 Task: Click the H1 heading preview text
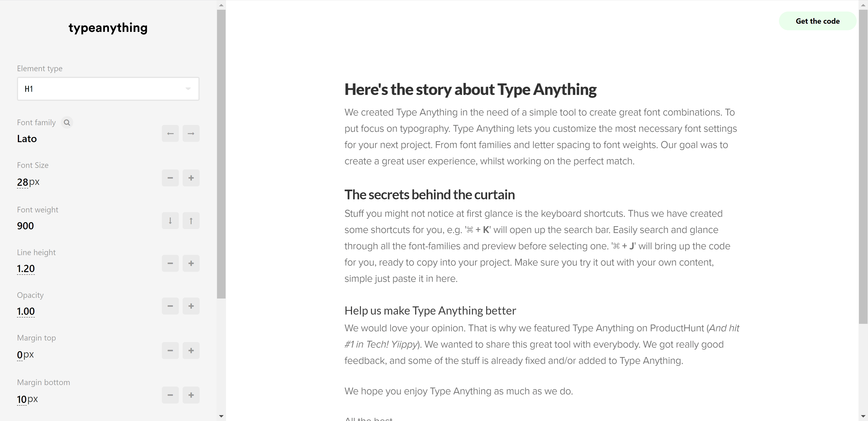pyautogui.click(x=470, y=89)
